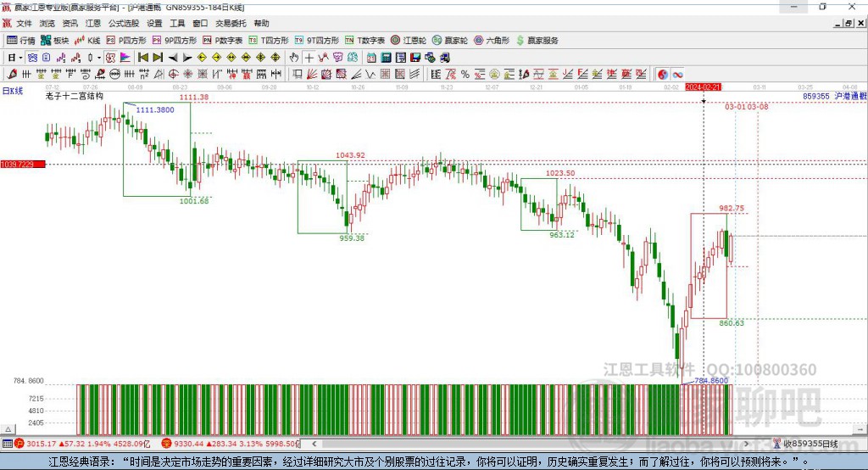Switch to the K线 chart view
Viewport: 868px width, 470px height.
tap(87, 41)
